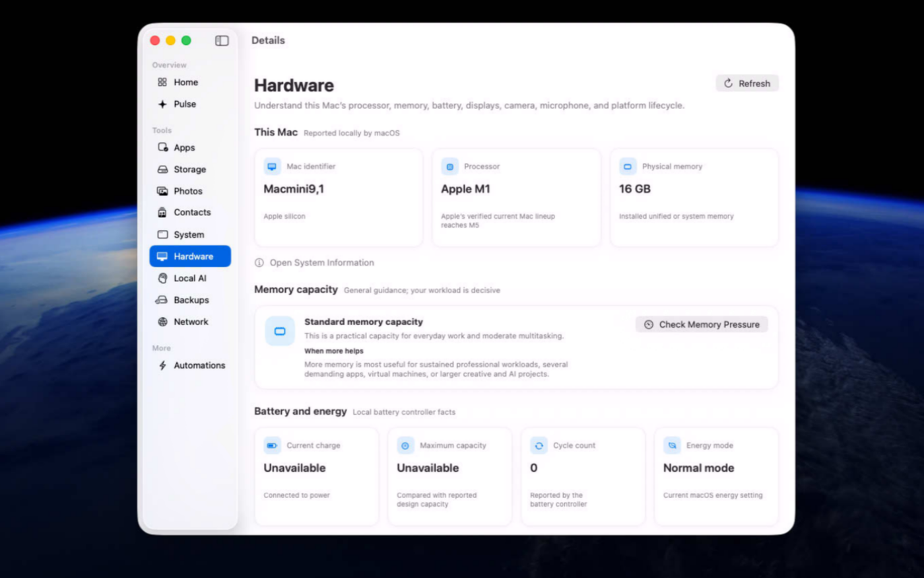Image resolution: width=924 pixels, height=578 pixels.
Task: Click the Current macOS energy setting caption
Action: [x=713, y=495]
